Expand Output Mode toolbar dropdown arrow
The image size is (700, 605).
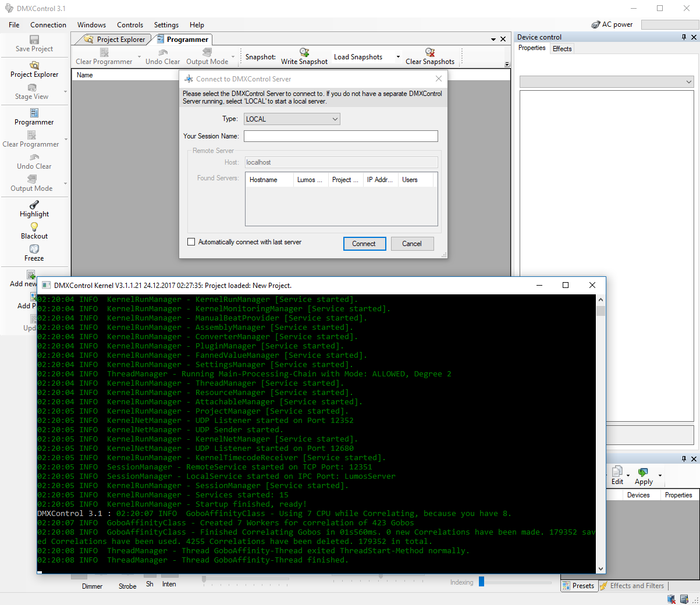(233, 57)
